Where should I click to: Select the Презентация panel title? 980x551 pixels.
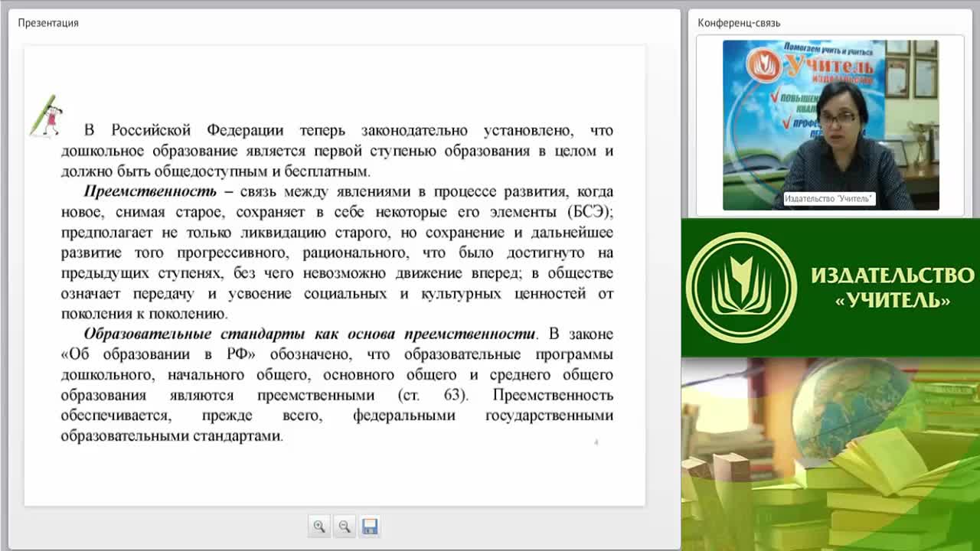click(x=48, y=23)
